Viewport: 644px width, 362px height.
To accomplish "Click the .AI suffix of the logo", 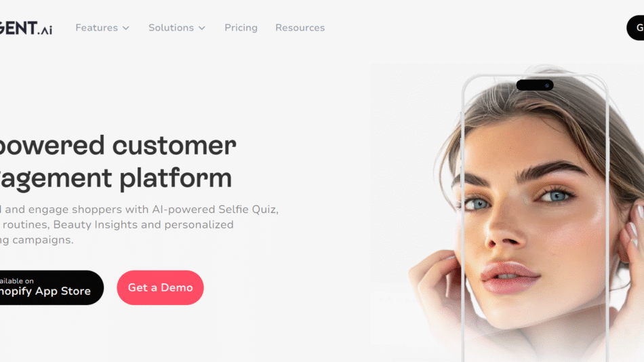I will pyautogui.click(x=45, y=30).
